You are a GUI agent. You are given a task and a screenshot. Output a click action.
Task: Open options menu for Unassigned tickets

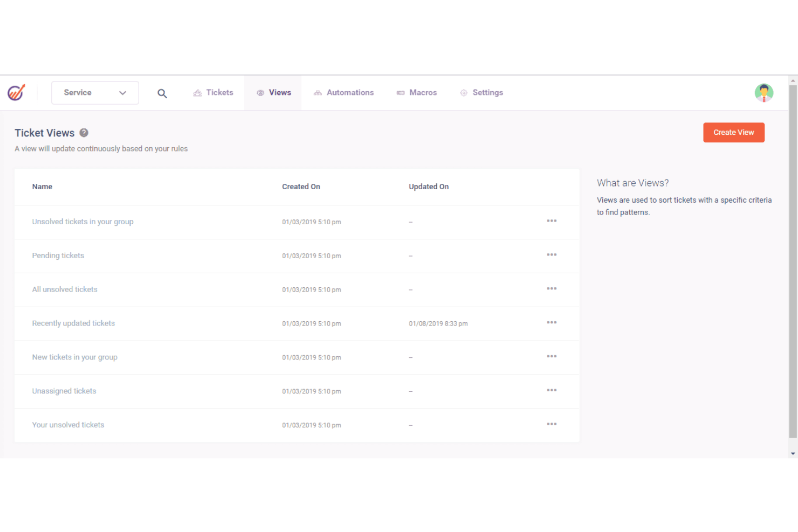click(x=552, y=390)
